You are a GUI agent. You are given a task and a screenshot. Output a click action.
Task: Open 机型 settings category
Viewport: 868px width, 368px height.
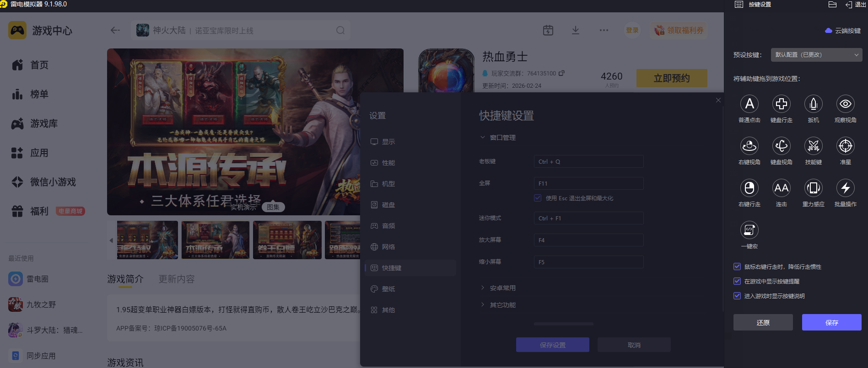[410, 184]
